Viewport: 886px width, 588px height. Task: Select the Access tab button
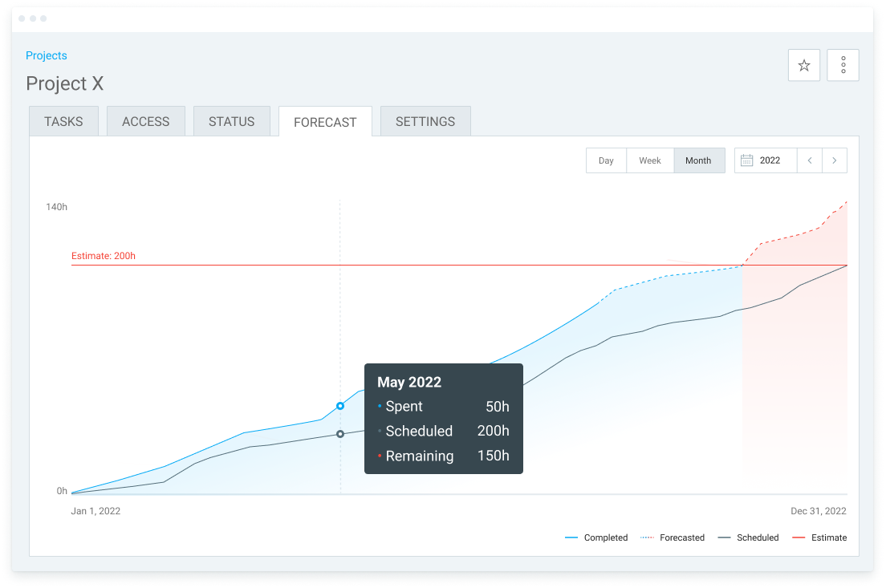pos(145,121)
